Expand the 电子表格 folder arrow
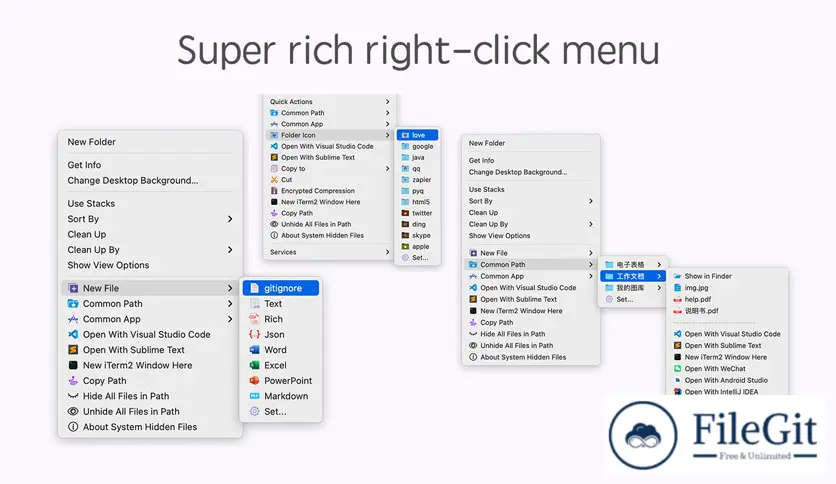 (x=659, y=265)
